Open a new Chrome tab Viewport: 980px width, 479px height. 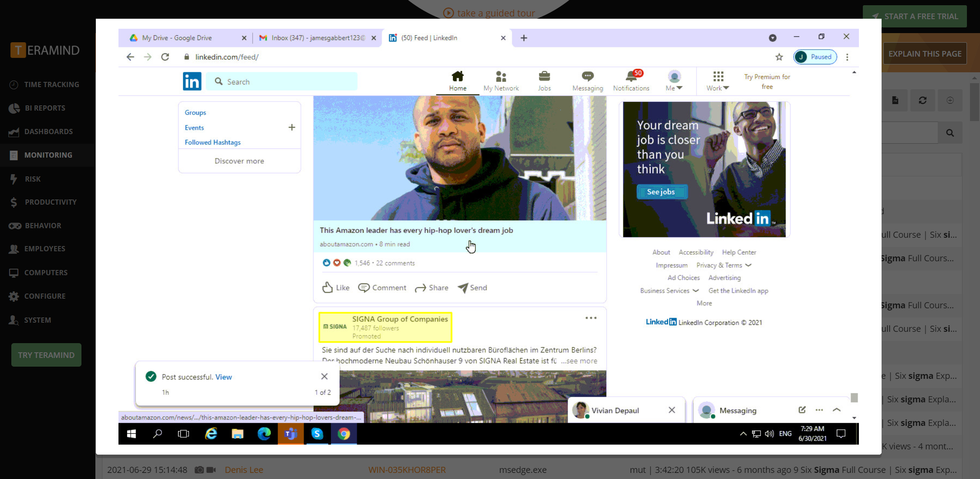tap(524, 38)
